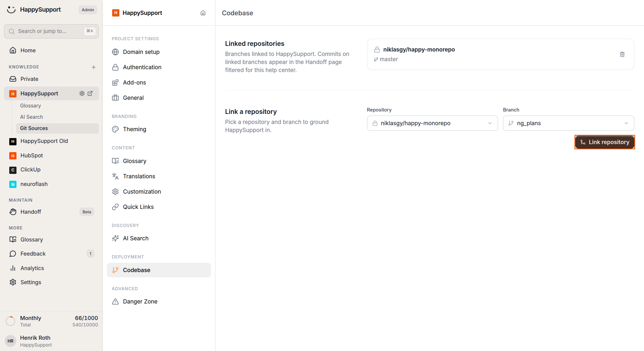
Task: Open Glossary in the More section
Action: tap(51, 240)
